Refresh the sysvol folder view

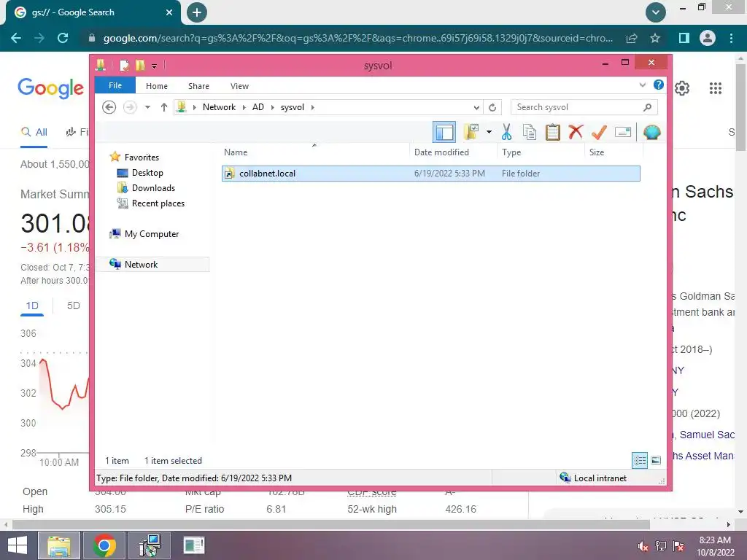(x=492, y=108)
